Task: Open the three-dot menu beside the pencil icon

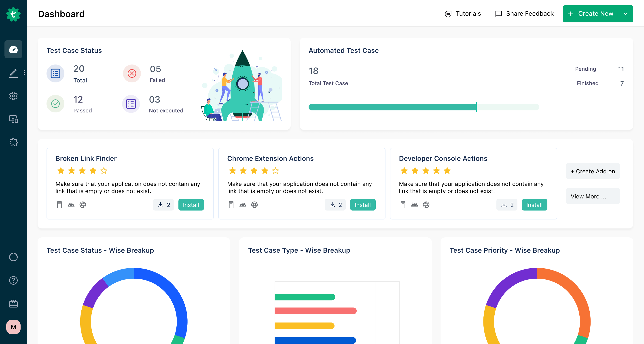Action: tap(24, 73)
